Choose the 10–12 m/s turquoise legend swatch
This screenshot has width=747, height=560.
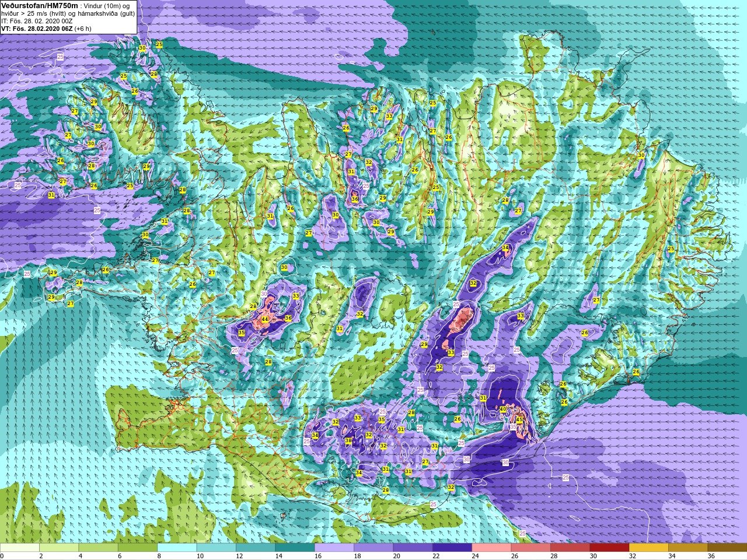coord(216,548)
